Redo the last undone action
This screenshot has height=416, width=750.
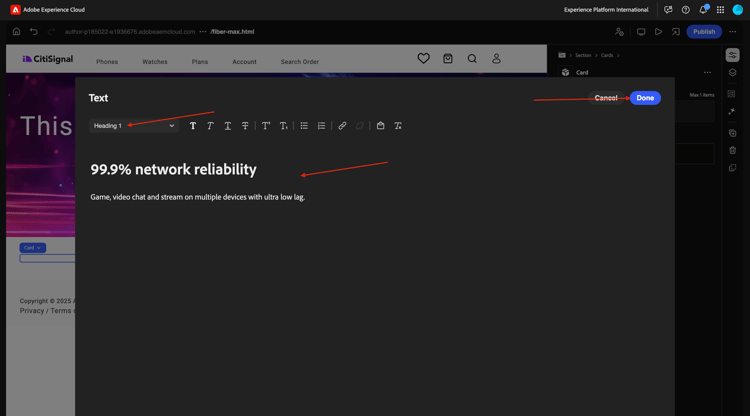tap(51, 32)
